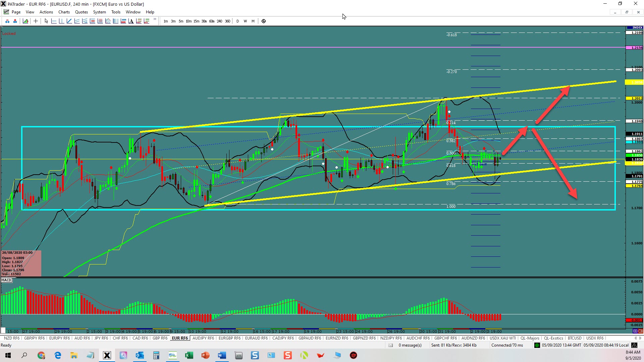Open the View menu
Viewport: 644px width, 362px height.
coord(30,12)
